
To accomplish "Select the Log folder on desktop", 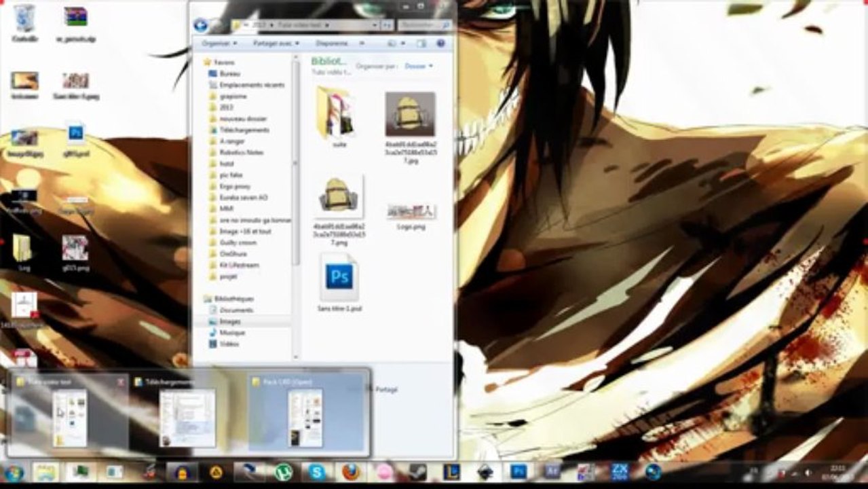I will (x=22, y=253).
